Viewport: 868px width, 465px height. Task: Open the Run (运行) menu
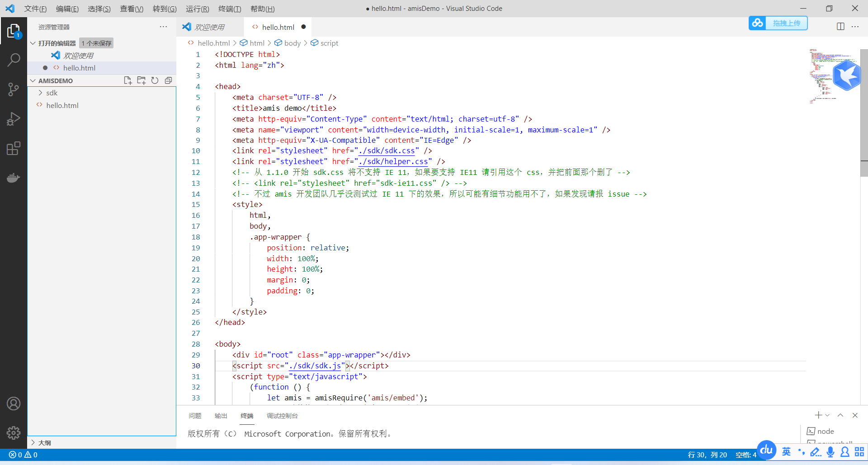pos(198,9)
